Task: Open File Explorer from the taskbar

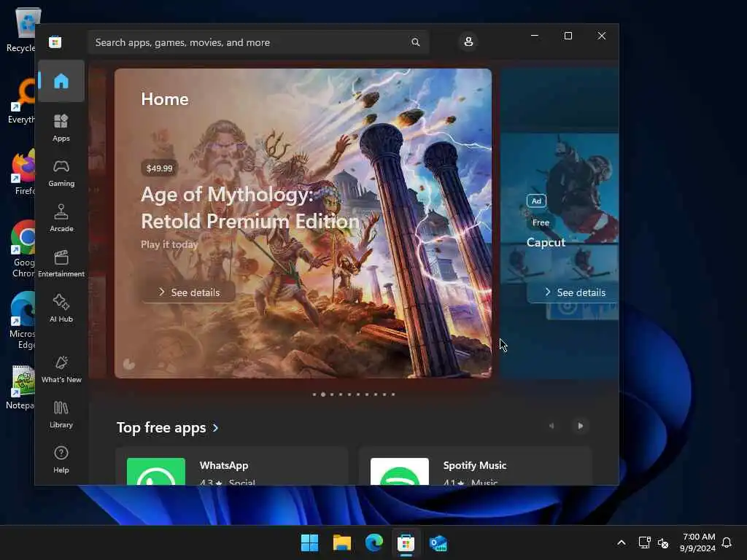Action: pyautogui.click(x=342, y=542)
